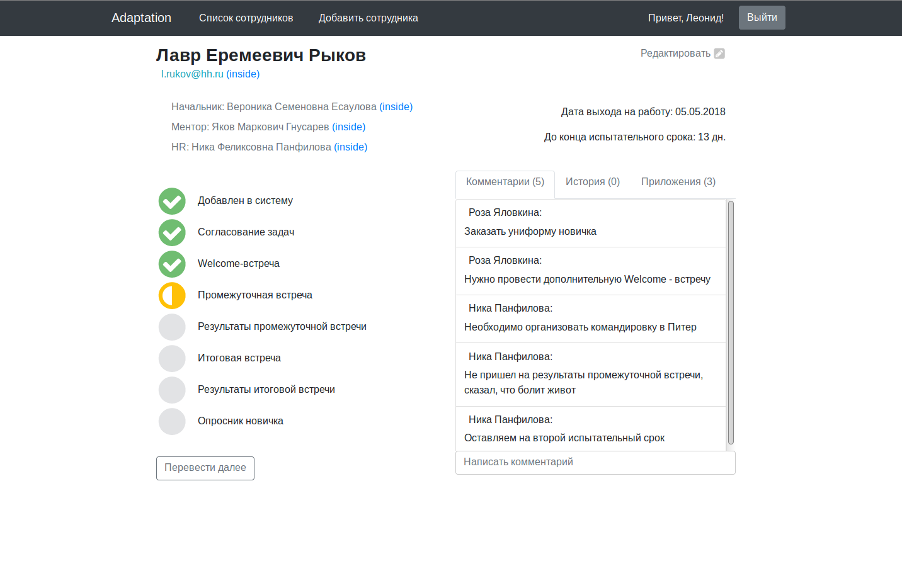Image resolution: width=902 pixels, height=588 pixels.
Task: Go to "Добавить сотрудника" page
Action: [x=368, y=18]
